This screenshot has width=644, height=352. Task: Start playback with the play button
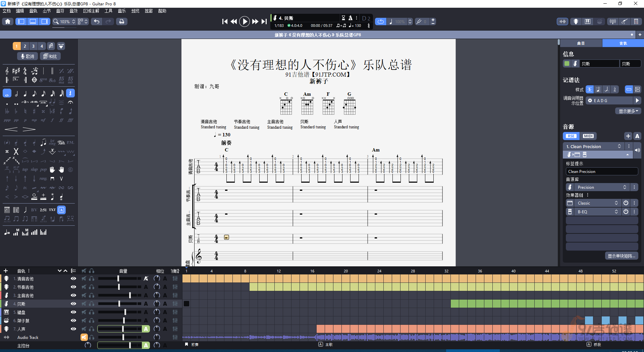pos(245,21)
